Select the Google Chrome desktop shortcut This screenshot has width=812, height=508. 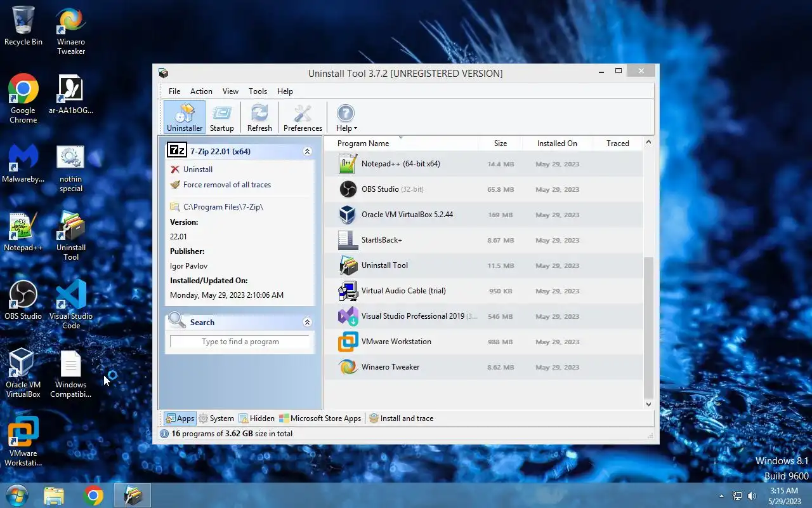click(23, 99)
